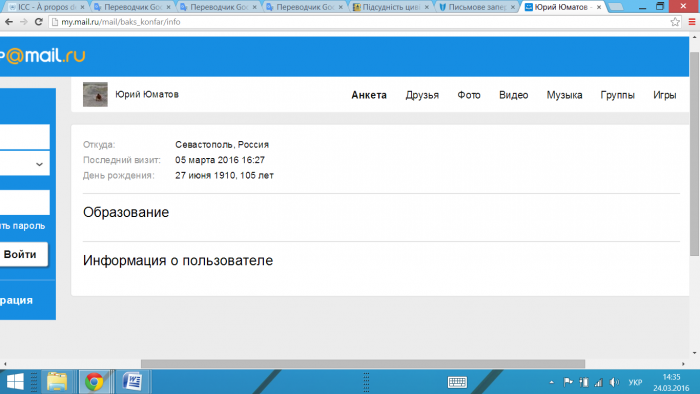This screenshot has height=394, width=700.
Task: Open Юрий Юматов profile avatar thumbnail
Action: coord(95,94)
